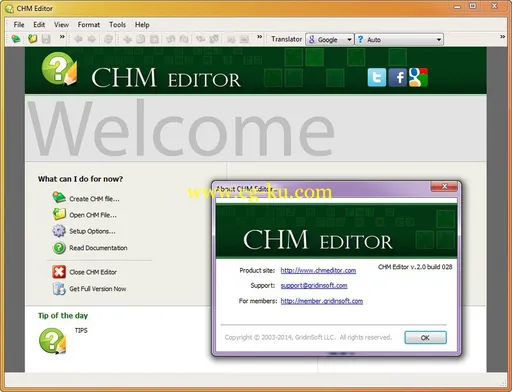This screenshot has height=392, width=512.
Task: Click the grayed unlink toolbar icon
Action: [214, 39]
